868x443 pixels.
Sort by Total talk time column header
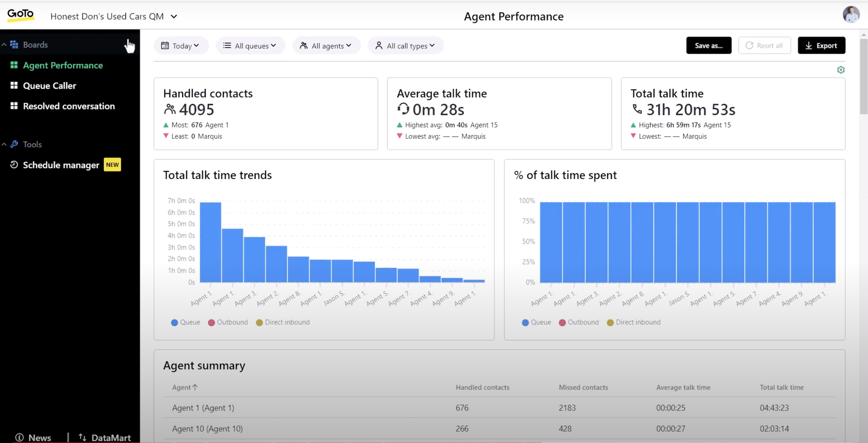(782, 387)
